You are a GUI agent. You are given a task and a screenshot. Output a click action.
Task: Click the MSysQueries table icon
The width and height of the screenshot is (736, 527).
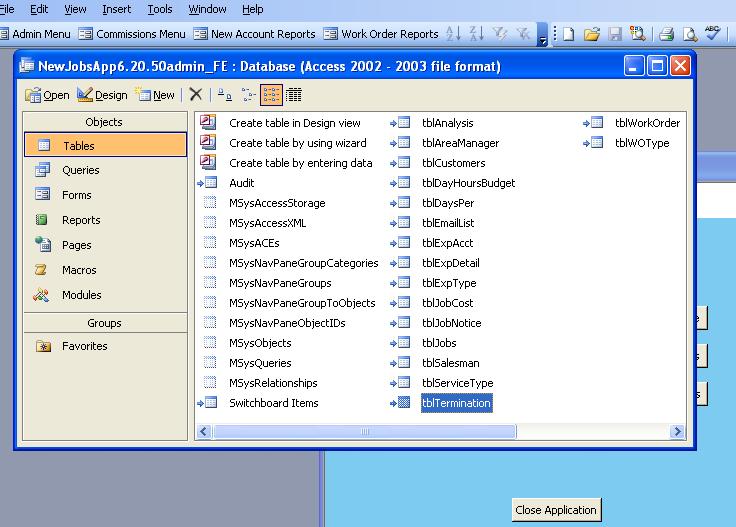click(x=210, y=362)
